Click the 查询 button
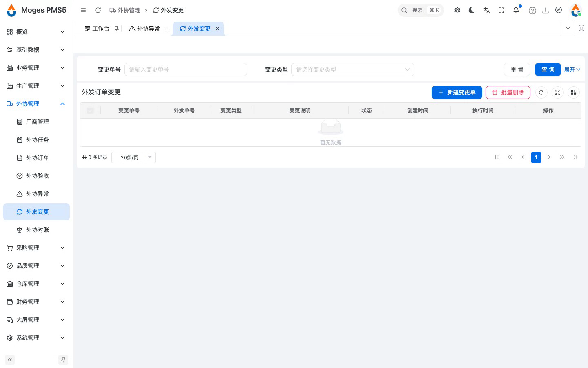 548,70
